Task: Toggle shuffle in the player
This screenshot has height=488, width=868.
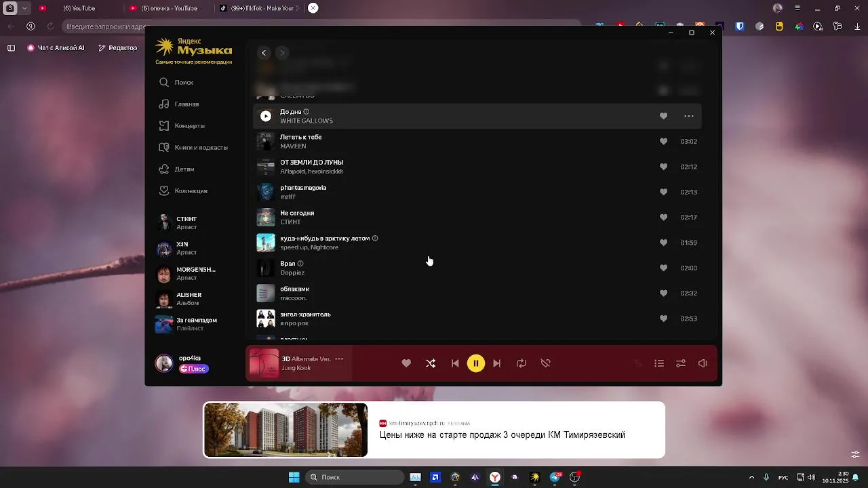Action: point(431,363)
